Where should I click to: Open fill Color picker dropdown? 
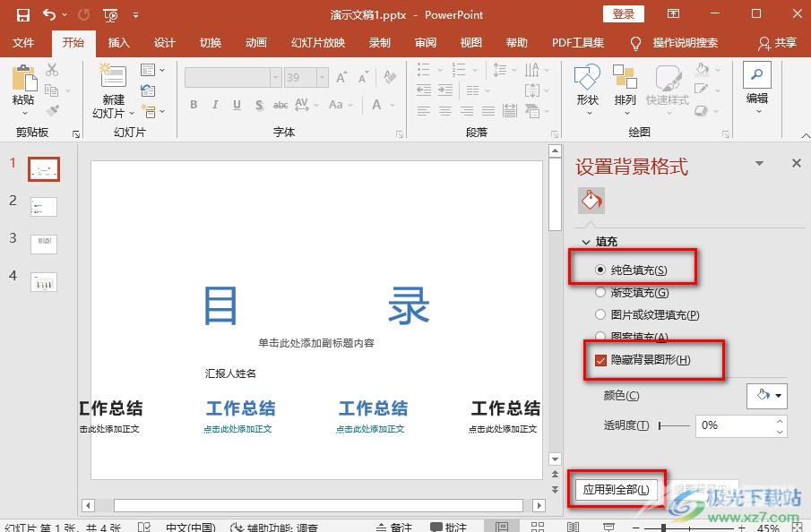(x=767, y=396)
